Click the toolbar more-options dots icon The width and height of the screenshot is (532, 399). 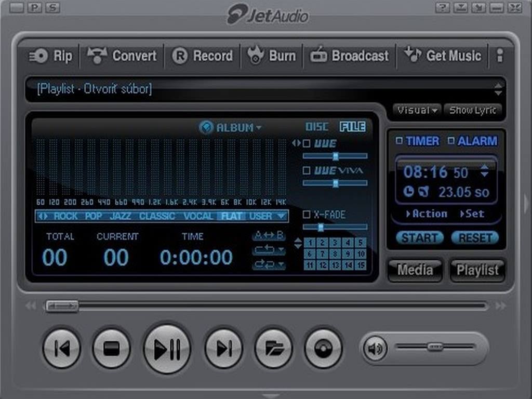point(500,56)
